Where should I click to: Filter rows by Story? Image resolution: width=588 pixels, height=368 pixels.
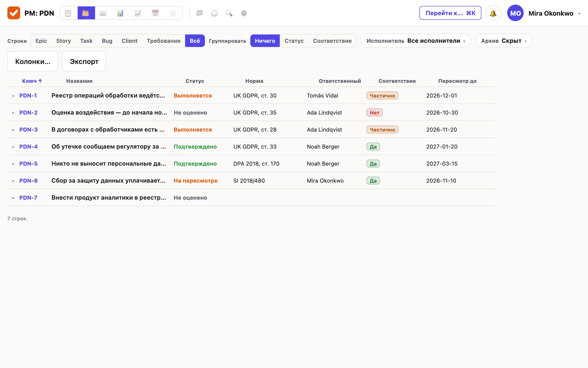point(63,41)
